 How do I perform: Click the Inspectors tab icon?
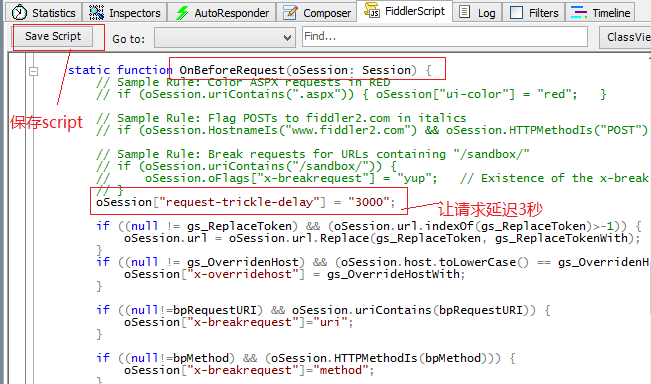pyautogui.click(x=96, y=12)
